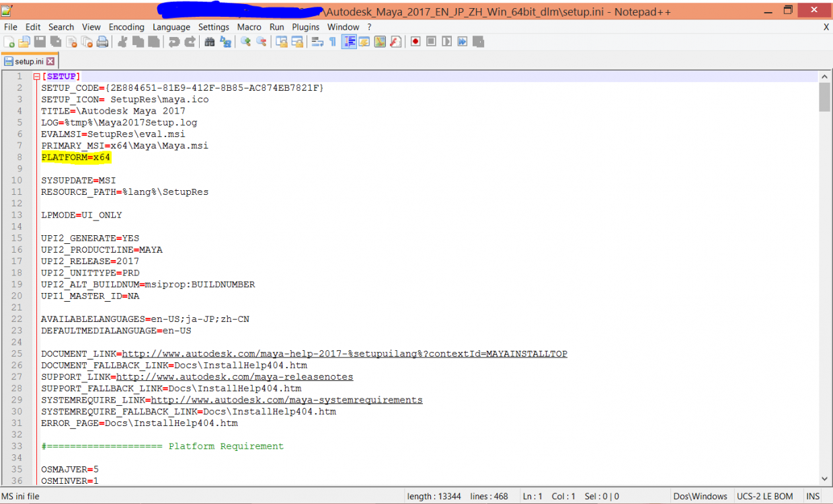Open the Window menu
The image size is (833, 504).
(343, 27)
